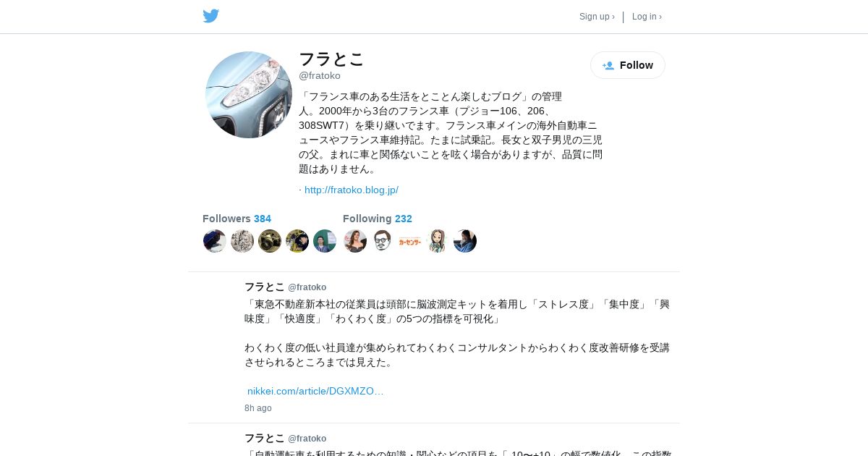Click the add-person icon in Follow button
The width and height of the screenshot is (868, 456).
pyautogui.click(x=608, y=65)
